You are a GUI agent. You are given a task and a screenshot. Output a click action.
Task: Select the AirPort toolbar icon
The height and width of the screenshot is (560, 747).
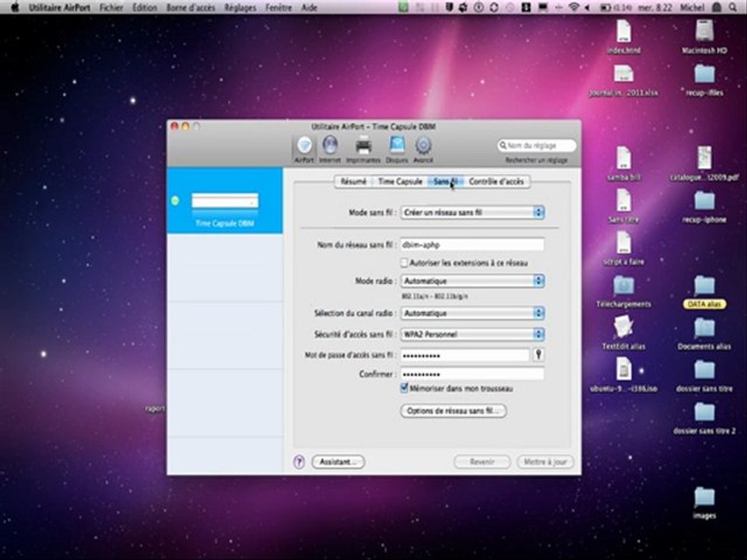click(x=304, y=149)
